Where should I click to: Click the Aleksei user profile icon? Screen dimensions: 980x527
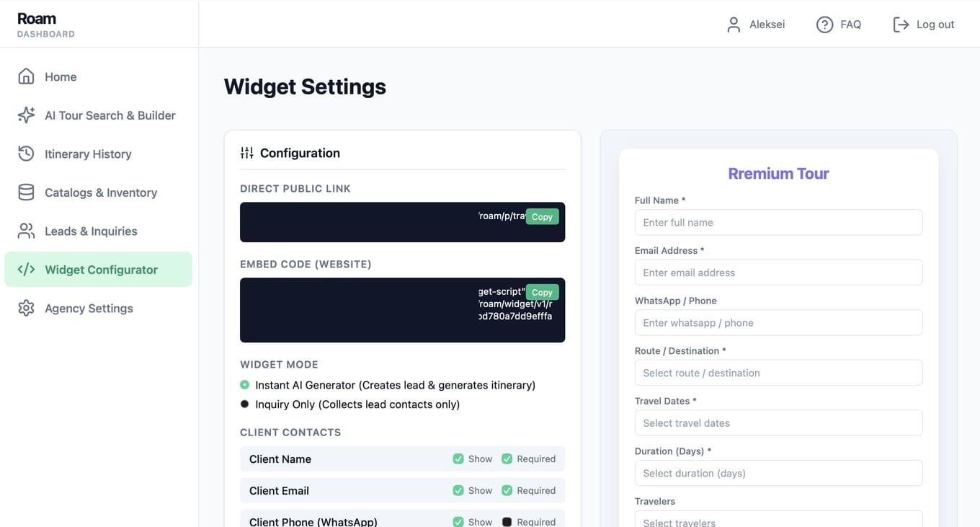point(734,25)
